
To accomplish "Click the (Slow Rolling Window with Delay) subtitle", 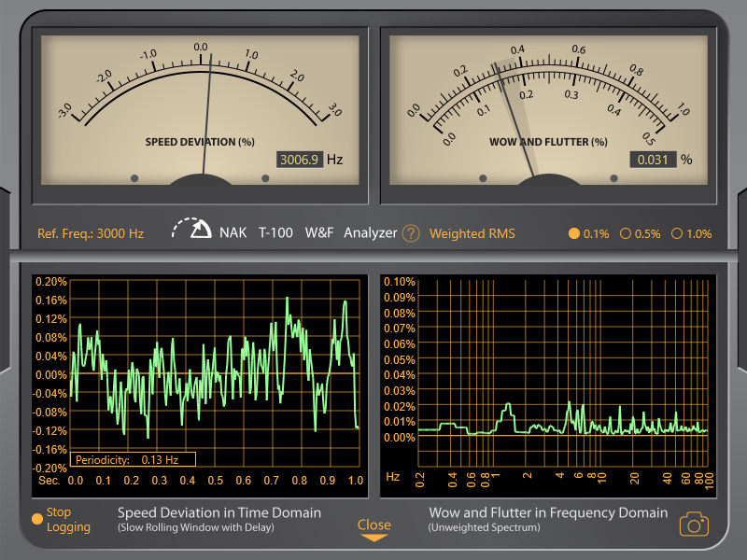I will point(196,527).
